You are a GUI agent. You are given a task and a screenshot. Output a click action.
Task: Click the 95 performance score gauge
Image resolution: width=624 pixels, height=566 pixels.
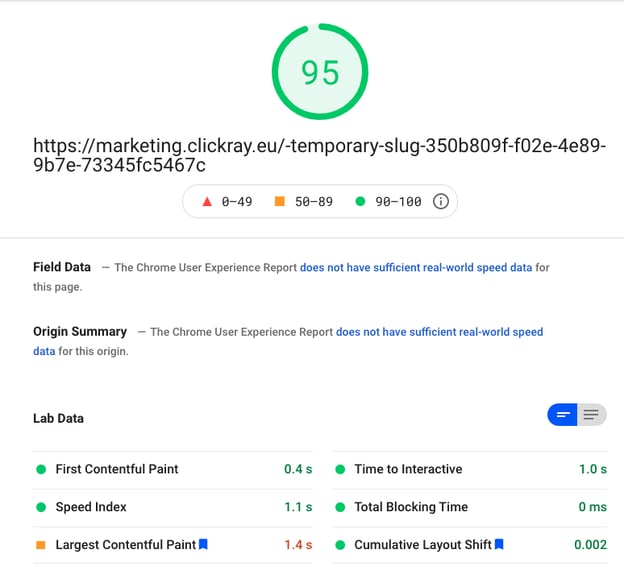click(320, 72)
